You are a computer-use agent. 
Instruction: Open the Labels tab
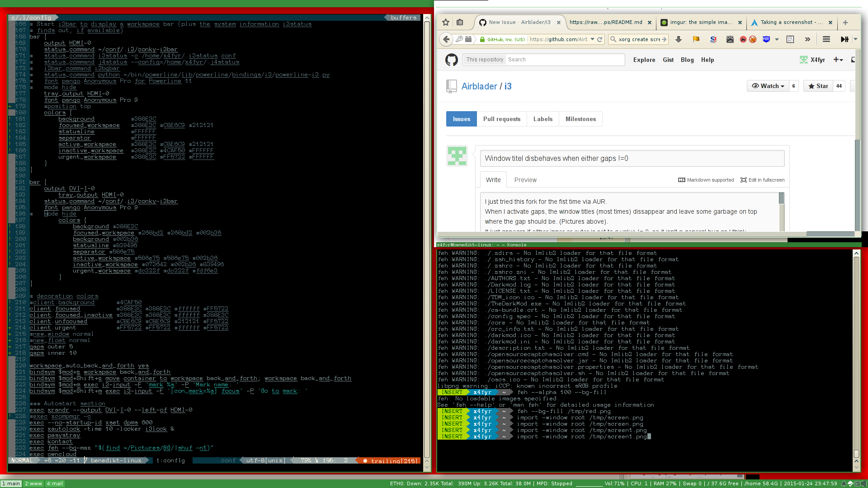(542, 119)
